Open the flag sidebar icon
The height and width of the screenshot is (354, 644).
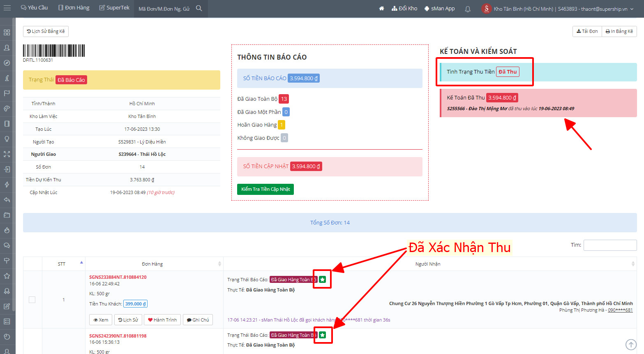7,93
